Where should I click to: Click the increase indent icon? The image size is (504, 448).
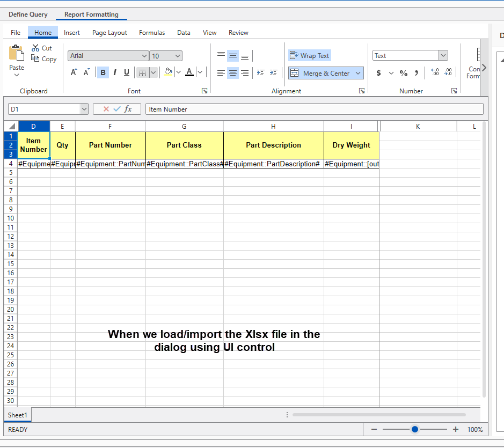pos(273,73)
